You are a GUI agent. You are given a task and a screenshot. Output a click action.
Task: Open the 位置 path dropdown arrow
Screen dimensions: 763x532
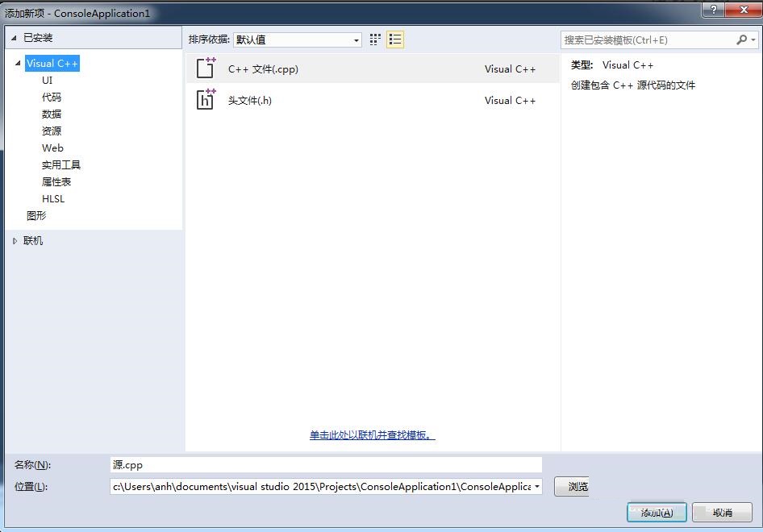coord(536,486)
